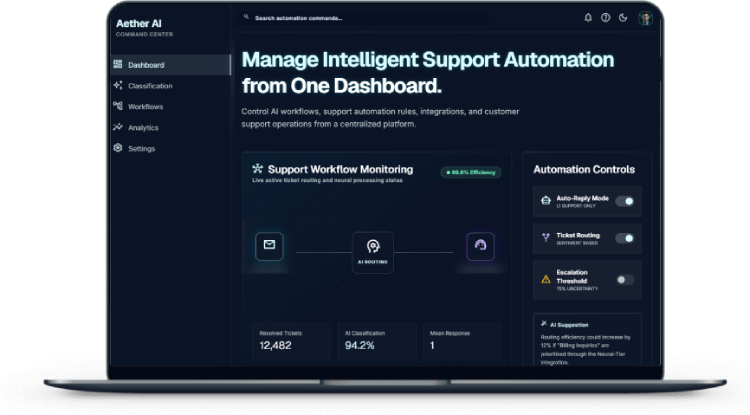The height and width of the screenshot is (415, 750).
Task: Open the notifications bell icon
Action: [x=588, y=18]
